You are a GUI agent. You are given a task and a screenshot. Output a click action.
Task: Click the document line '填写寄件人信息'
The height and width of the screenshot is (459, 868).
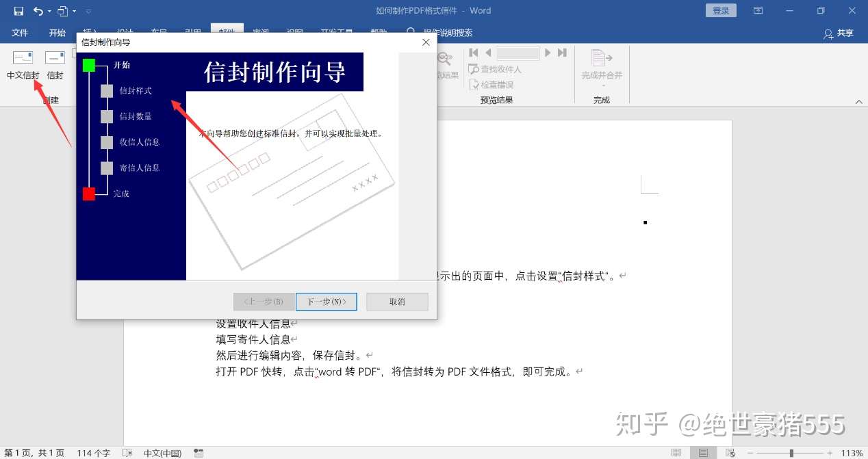click(x=253, y=339)
